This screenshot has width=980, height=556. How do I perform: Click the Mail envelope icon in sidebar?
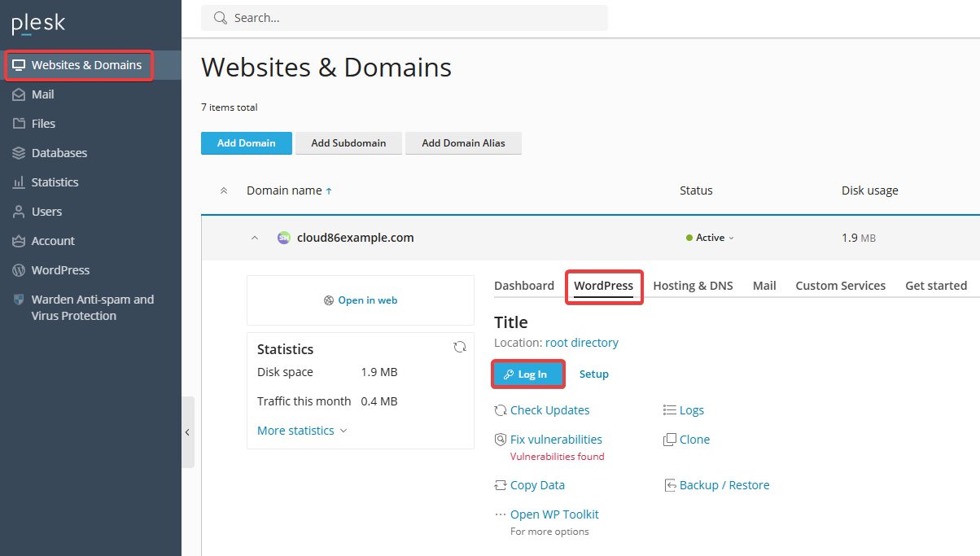[19, 94]
